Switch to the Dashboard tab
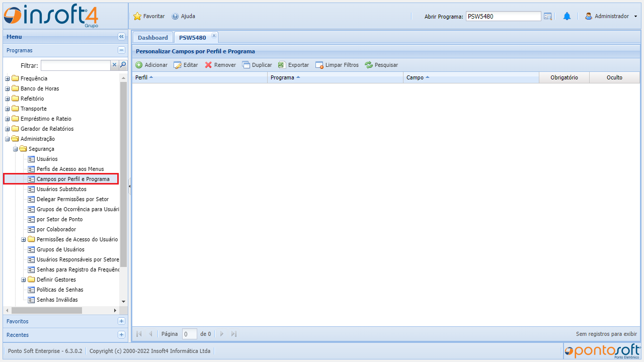This screenshot has width=644, height=362. click(x=152, y=38)
